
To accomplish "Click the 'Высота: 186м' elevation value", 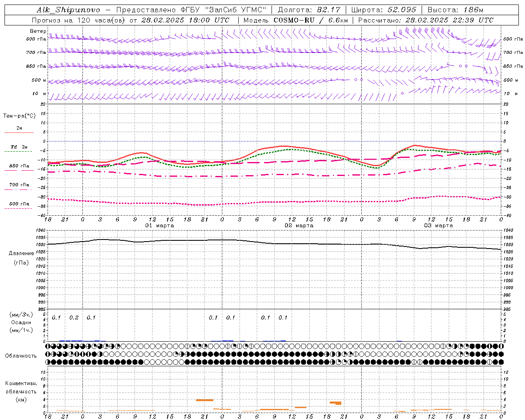I will [x=456, y=10].
